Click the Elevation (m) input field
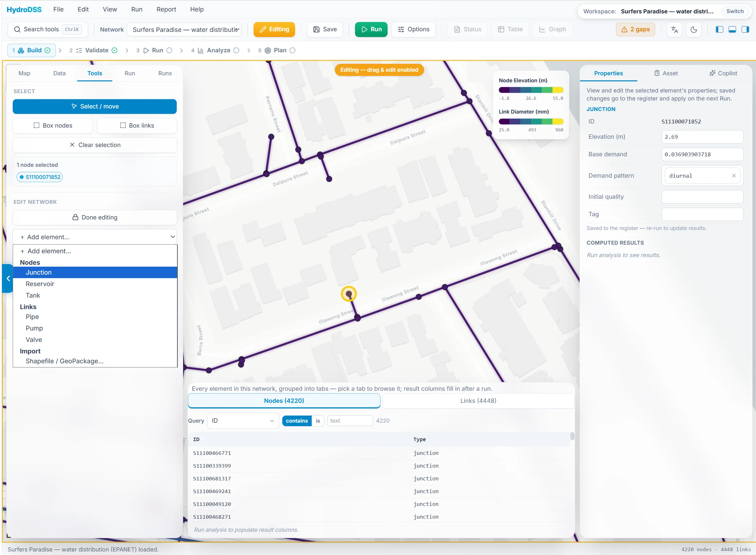The image size is (756, 555). (x=702, y=137)
